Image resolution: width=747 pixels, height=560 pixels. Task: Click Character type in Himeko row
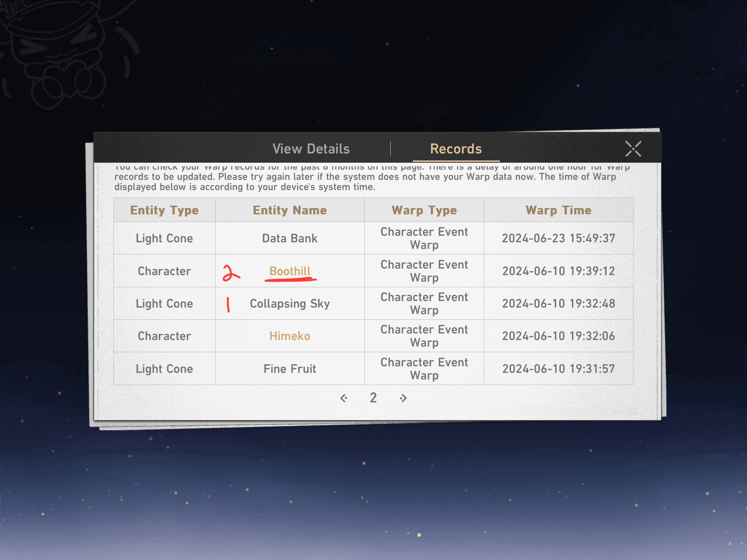point(165,336)
